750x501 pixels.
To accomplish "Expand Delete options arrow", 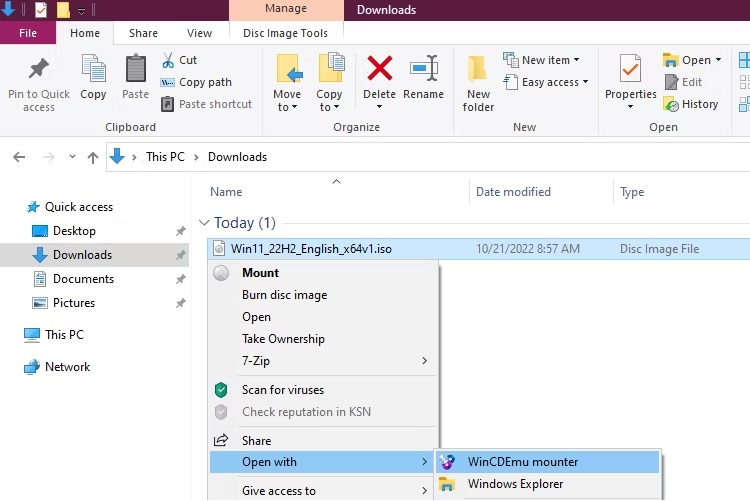I will [379, 107].
